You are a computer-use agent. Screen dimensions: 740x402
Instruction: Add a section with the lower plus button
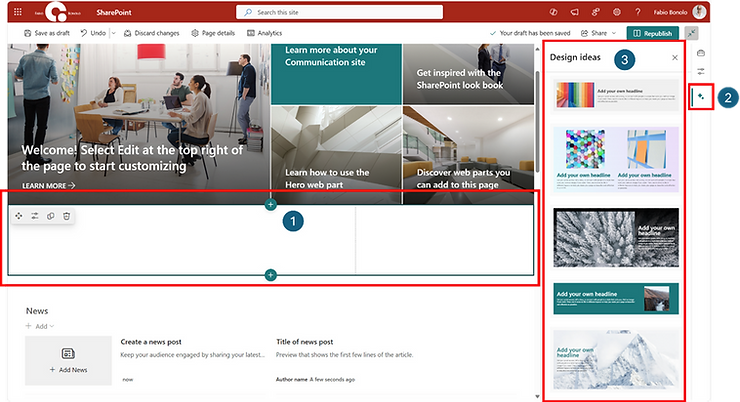point(270,275)
